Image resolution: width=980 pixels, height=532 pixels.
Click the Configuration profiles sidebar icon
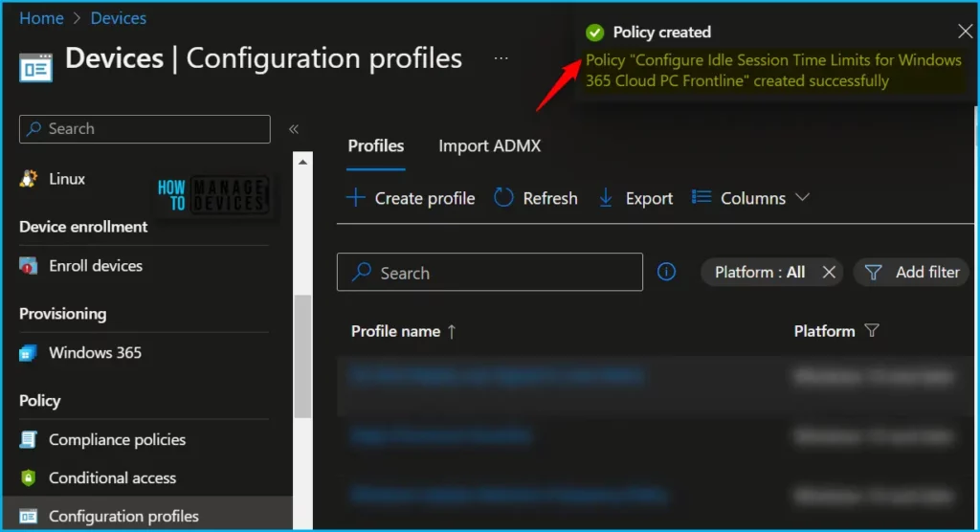[28, 516]
